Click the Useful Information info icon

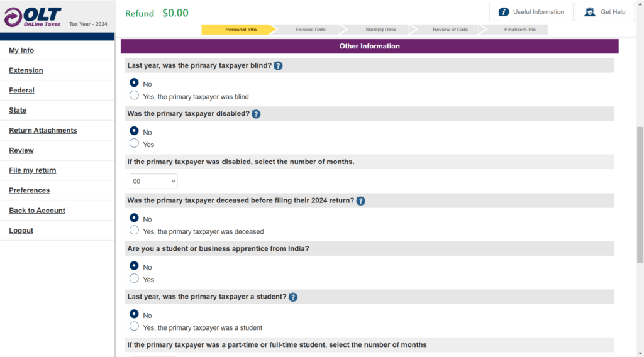(504, 12)
